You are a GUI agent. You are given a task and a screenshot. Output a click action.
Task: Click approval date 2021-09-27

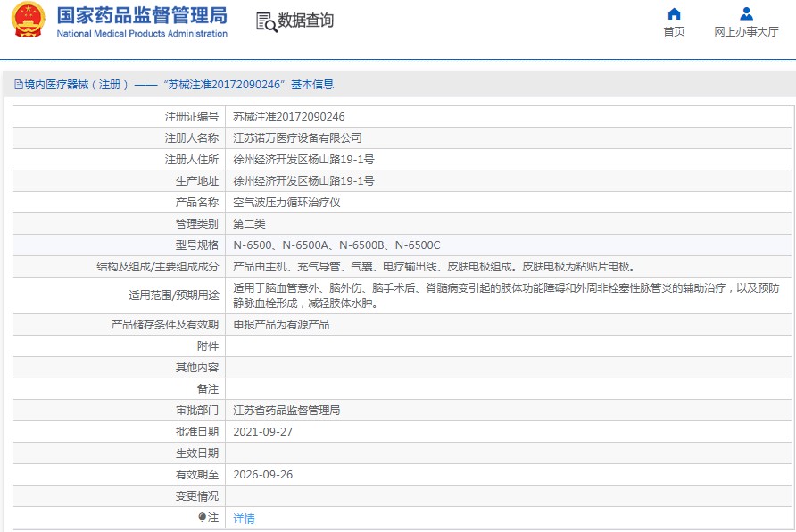[x=263, y=432]
